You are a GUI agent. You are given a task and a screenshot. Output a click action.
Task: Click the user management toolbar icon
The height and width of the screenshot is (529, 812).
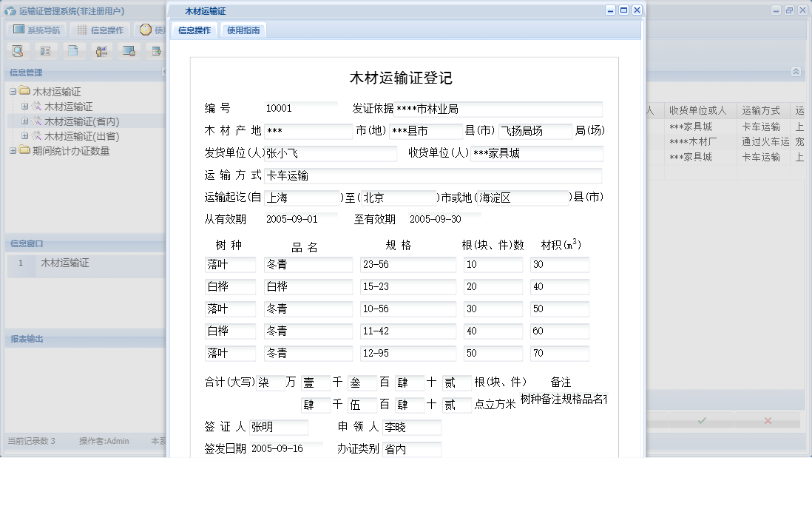tap(101, 51)
